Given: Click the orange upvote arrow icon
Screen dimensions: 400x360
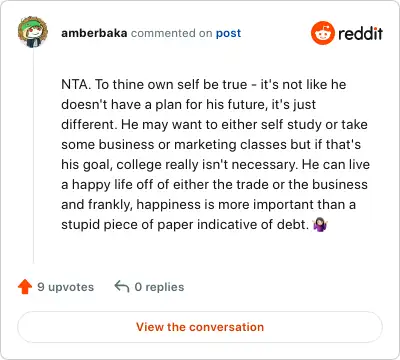Looking at the screenshot, I should [x=25, y=287].
